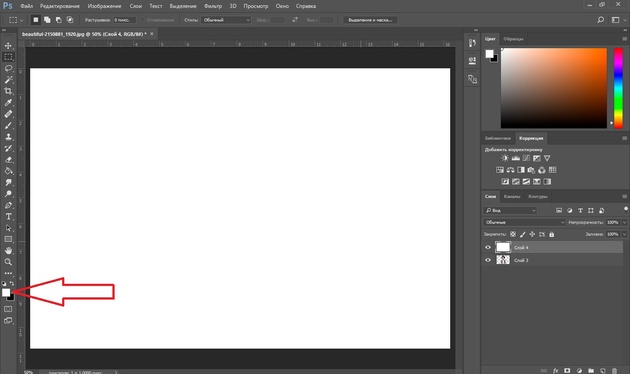Select the Rectangle shape tool
Viewport: 630px width, 374px height.
pyautogui.click(x=8, y=239)
